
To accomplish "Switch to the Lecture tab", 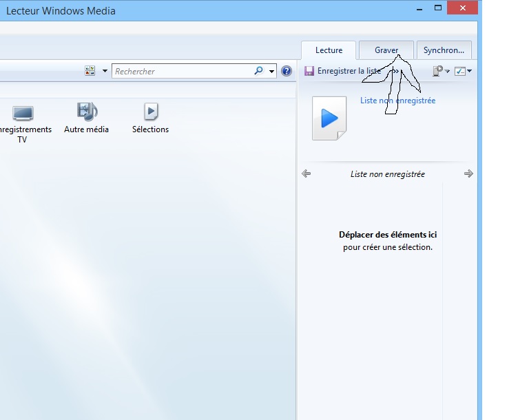I will click(329, 50).
